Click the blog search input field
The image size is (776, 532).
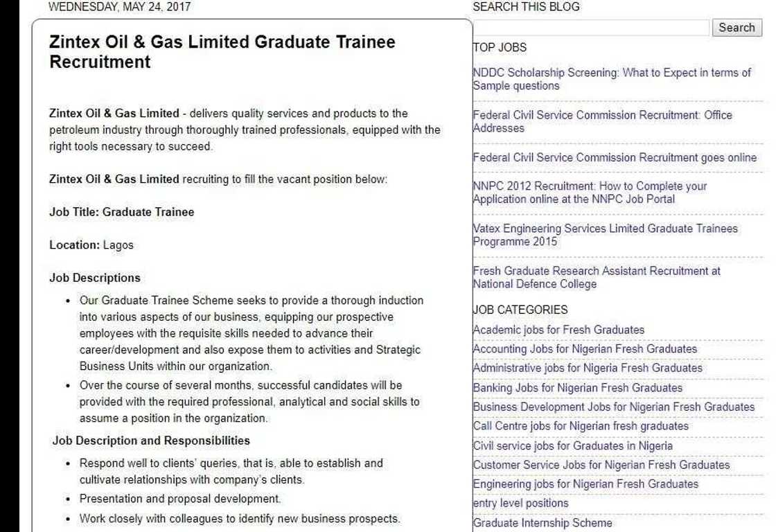(589, 28)
